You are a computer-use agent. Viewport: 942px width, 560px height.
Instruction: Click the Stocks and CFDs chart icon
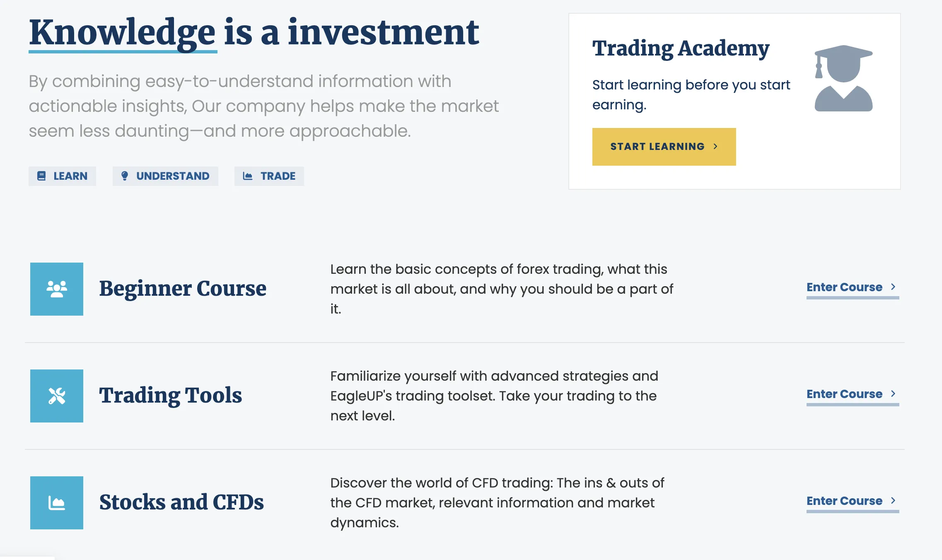tap(57, 503)
